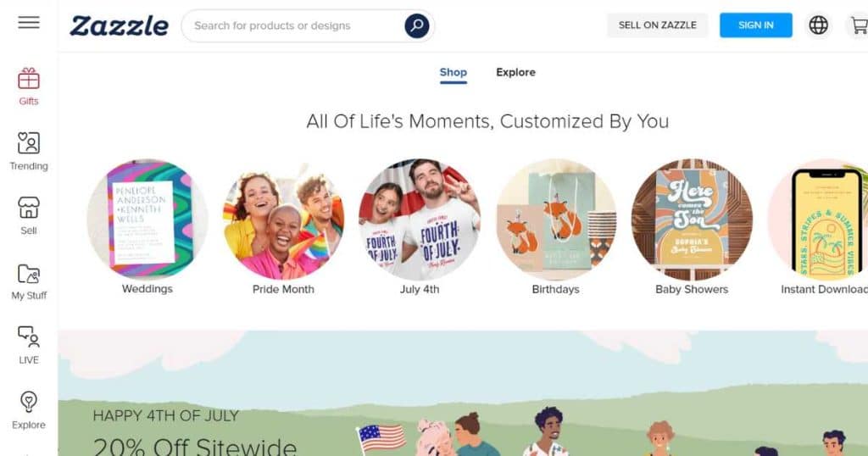This screenshot has height=456, width=868.
Task: Open the hamburger menu
Action: [29, 23]
